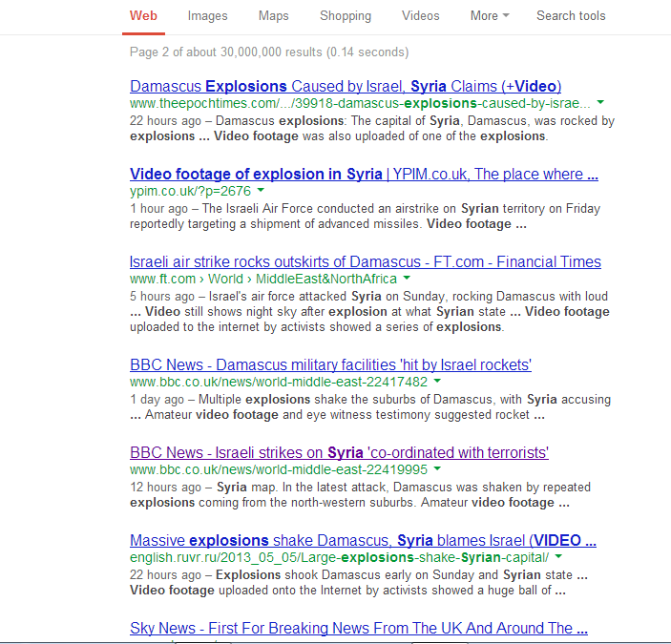Expand dropdown arrow beside ft.com URL

point(407,279)
